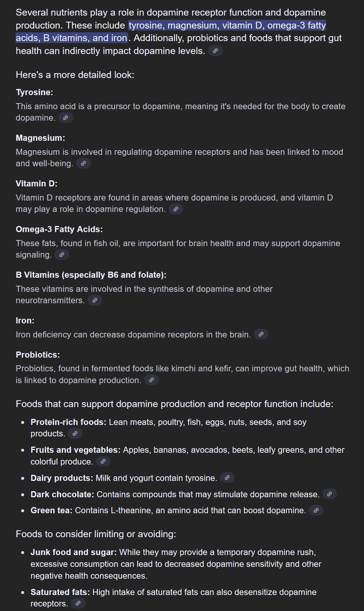Open the Tyrosine description source link icon

pyautogui.click(x=65, y=118)
